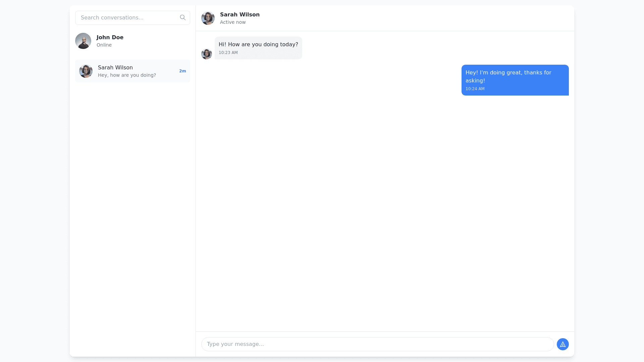This screenshot has width=644, height=362.
Task: Click the John Doe profile name
Action: point(110,38)
